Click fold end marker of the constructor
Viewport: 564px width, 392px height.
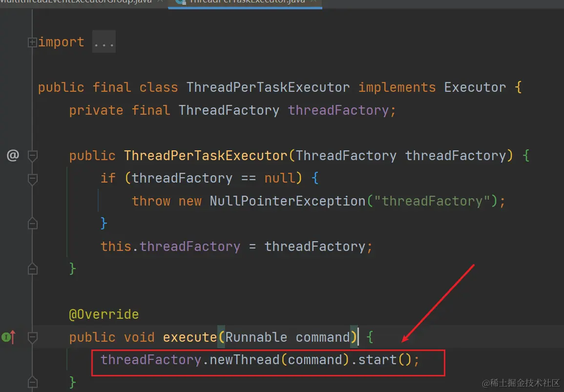pos(32,269)
